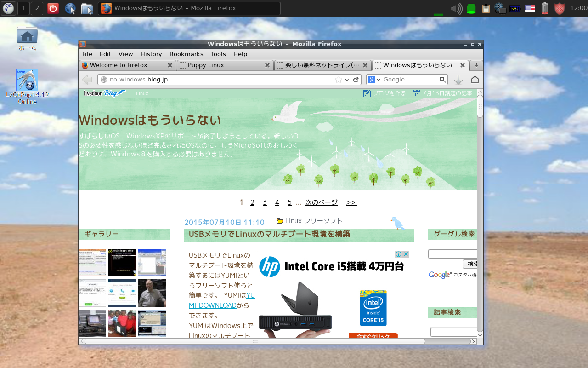
Task: Open the main start menu icon
Action: click(x=8, y=8)
